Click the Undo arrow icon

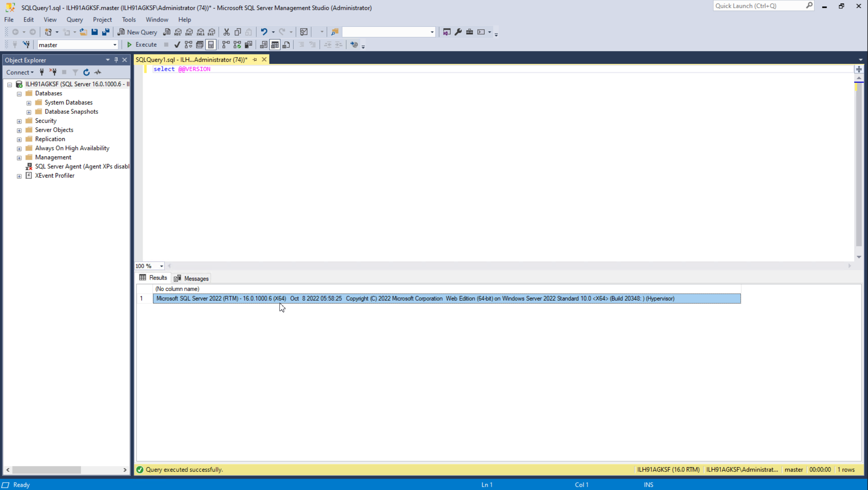pos(264,32)
